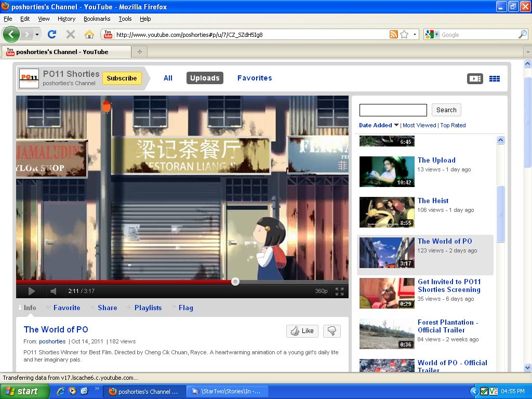The height and width of the screenshot is (399, 532).
Task: Bookmark this page with the star icon
Action: 404,35
